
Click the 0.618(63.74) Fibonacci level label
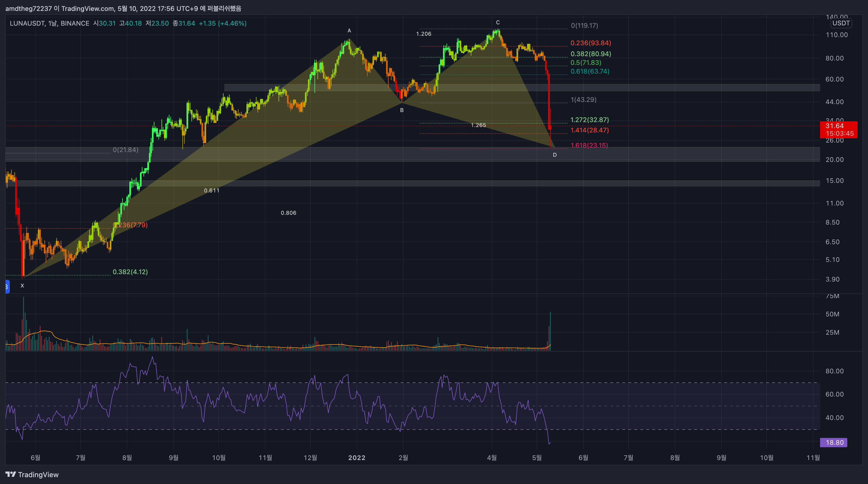pos(590,71)
